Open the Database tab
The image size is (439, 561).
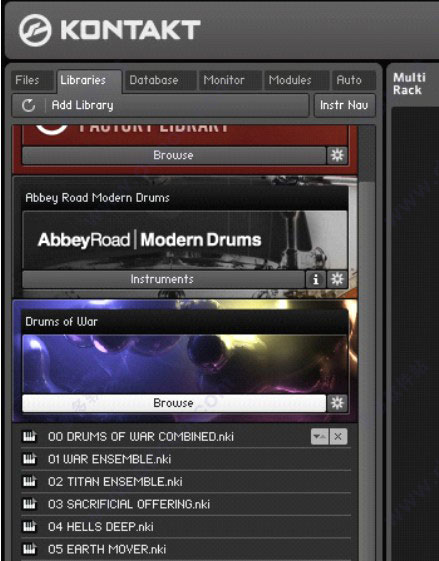click(160, 80)
